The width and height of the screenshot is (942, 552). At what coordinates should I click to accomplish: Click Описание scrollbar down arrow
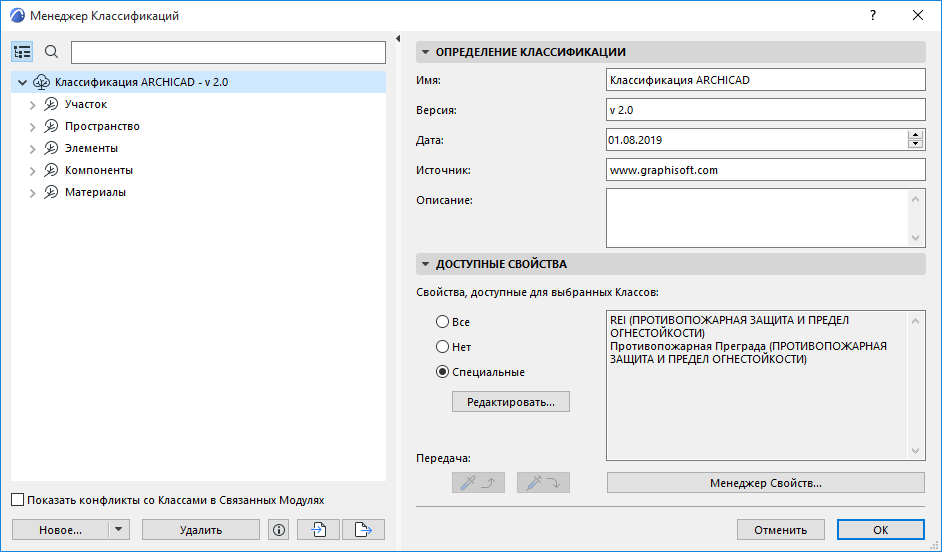coord(916,238)
